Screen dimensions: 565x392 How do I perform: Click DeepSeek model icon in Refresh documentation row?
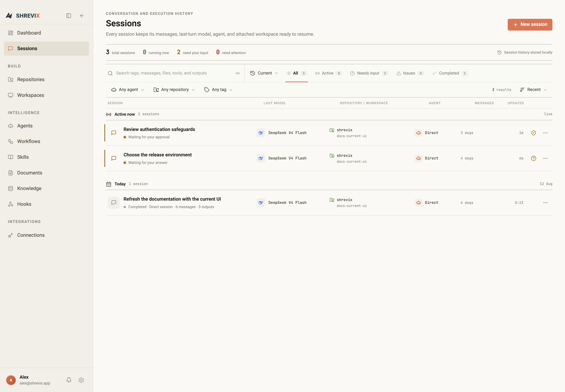(x=261, y=203)
